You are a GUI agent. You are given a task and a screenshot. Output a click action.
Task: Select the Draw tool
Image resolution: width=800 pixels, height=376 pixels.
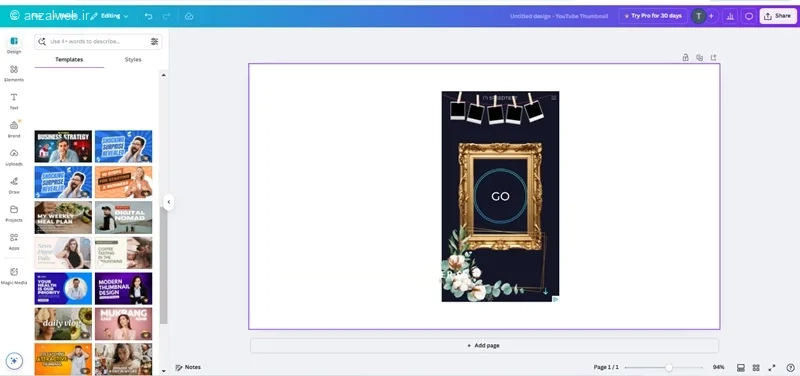pos(14,185)
